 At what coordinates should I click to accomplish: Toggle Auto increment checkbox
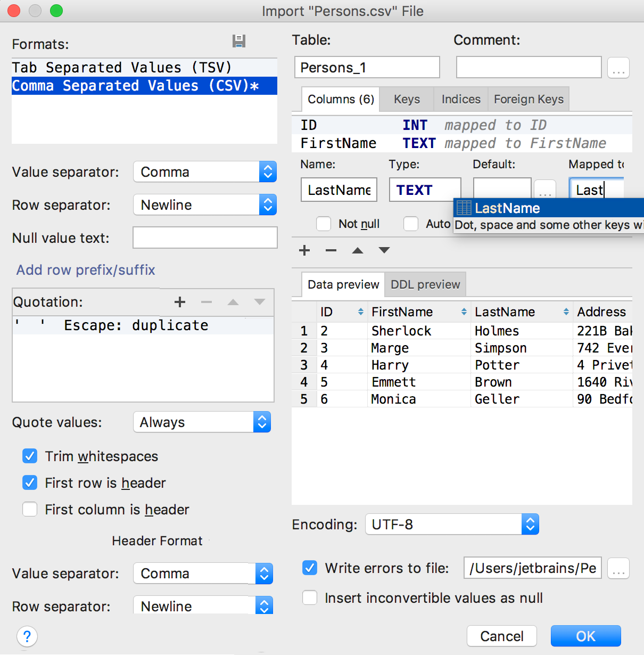click(x=411, y=224)
